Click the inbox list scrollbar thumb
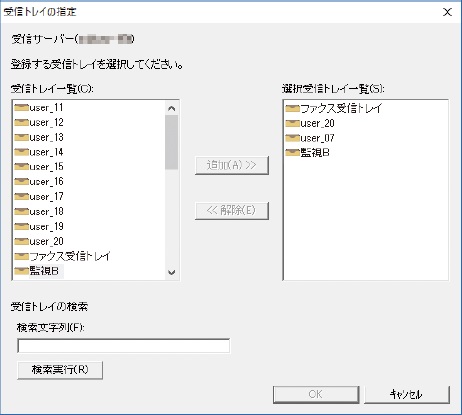Viewport: 462px width, 415px height. pos(172,142)
